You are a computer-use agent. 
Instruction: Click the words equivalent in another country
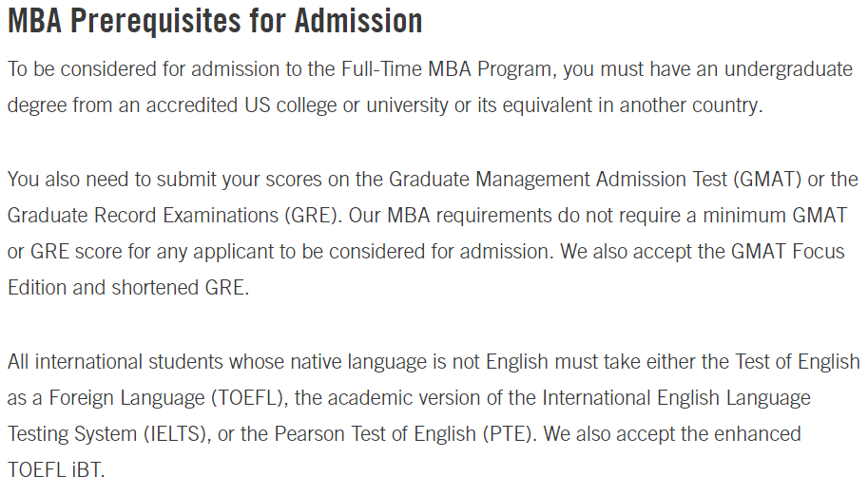point(632,105)
